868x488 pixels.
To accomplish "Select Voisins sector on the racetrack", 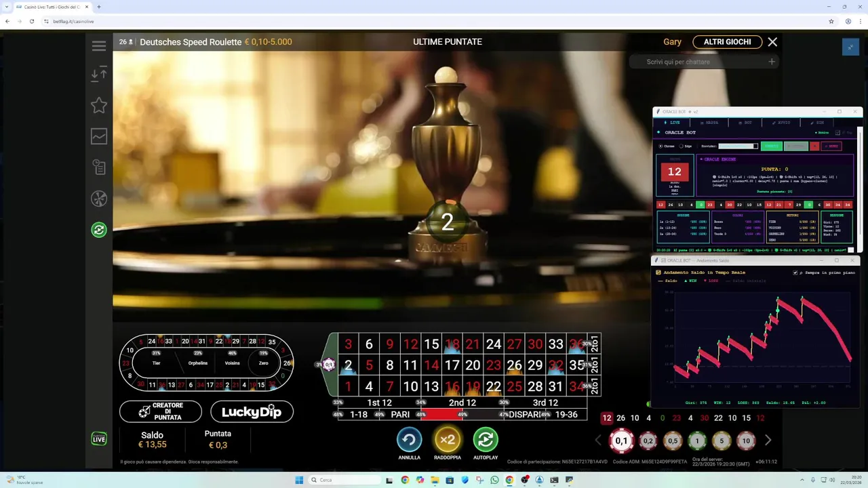I will click(x=233, y=363).
